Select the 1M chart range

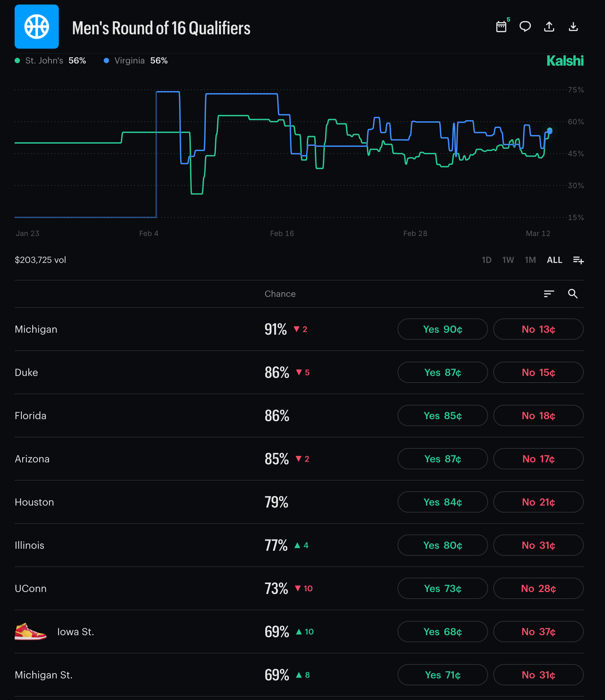(530, 260)
